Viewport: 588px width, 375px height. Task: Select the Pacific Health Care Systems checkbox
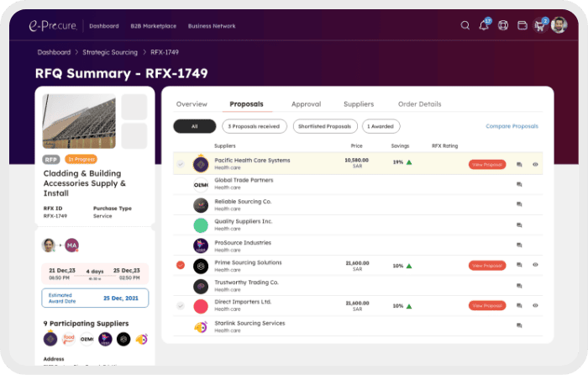[181, 164]
